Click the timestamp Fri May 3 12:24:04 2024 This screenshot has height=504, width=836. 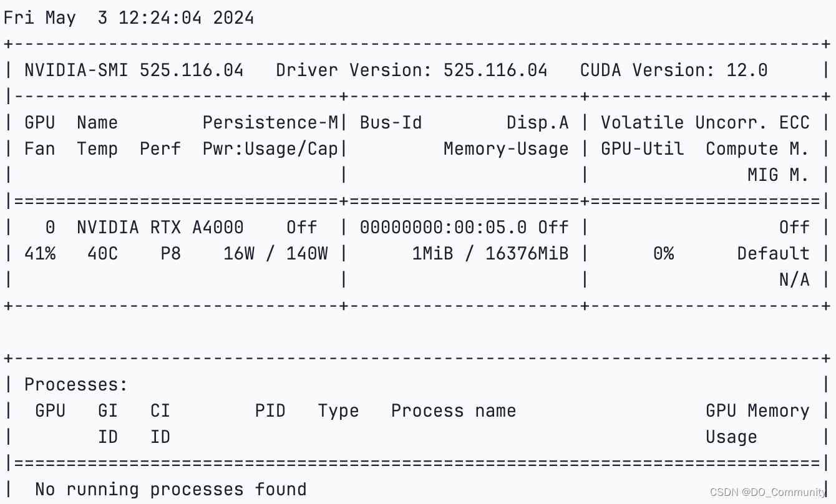129,17
